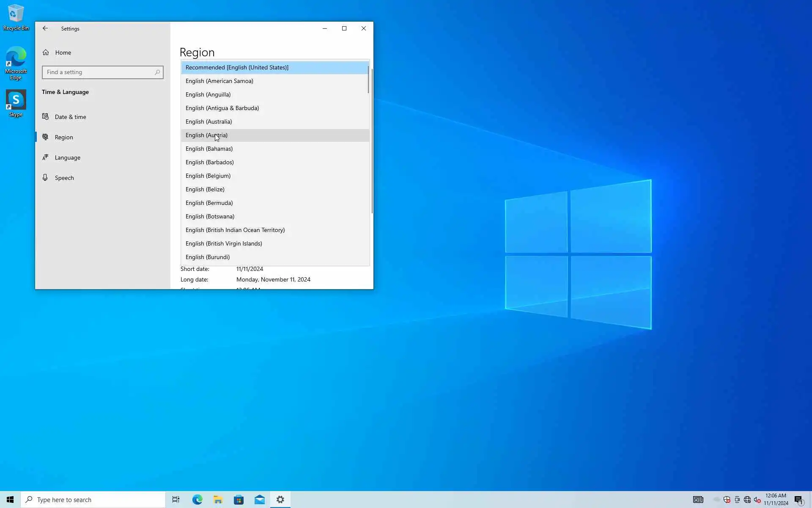The height and width of the screenshot is (508, 812).
Task: Open the Mail app on the taskbar
Action: [259, 500]
